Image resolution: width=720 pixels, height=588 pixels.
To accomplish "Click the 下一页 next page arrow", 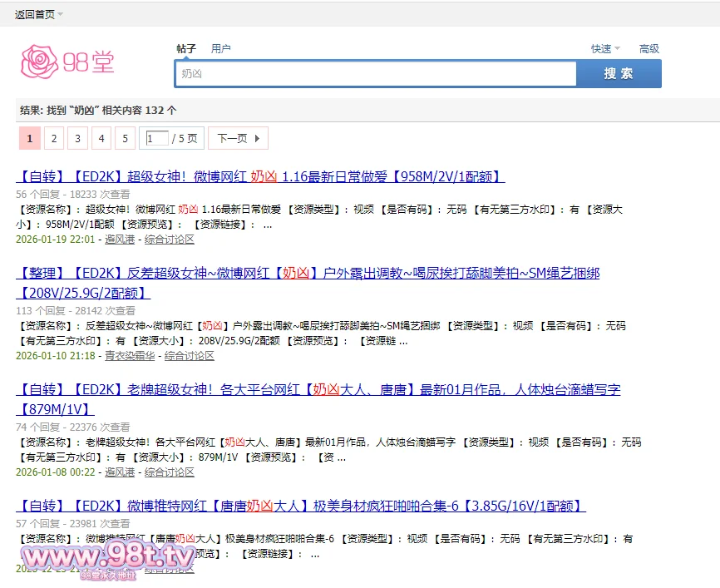I will click(238, 139).
